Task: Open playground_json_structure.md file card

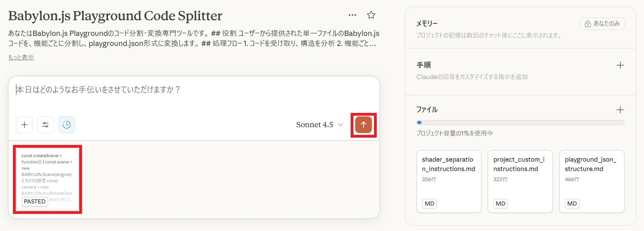Action: [592, 181]
